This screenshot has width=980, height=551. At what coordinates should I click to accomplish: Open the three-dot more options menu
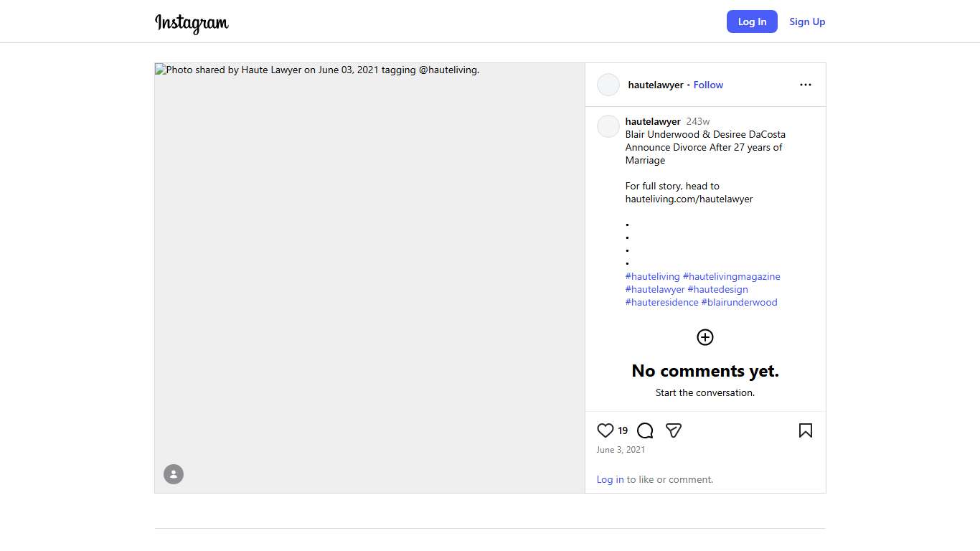[805, 85]
